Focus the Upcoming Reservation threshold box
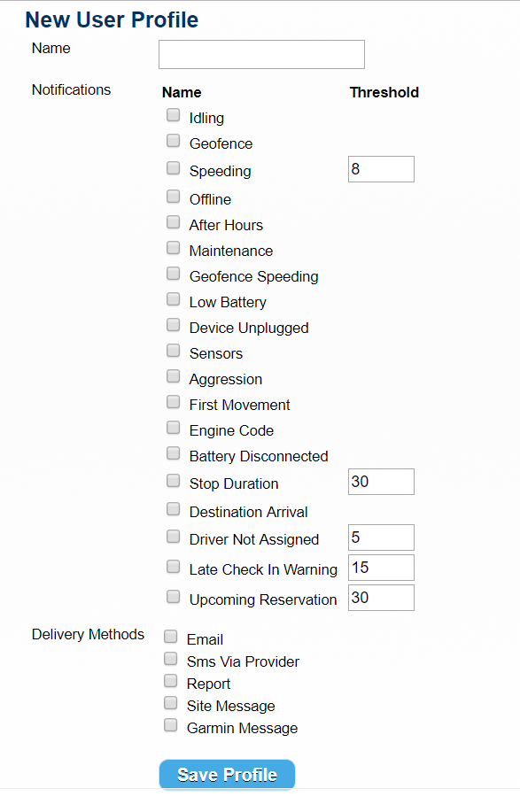Image resolution: width=520 pixels, height=812 pixels. (x=381, y=598)
